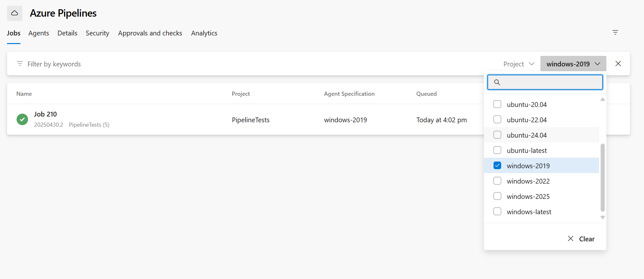Open the Job 210 link

tap(45, 114)
